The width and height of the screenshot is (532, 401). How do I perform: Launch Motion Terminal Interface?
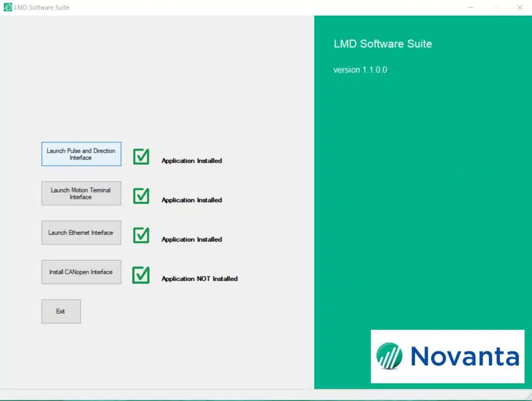pos(81,193)
